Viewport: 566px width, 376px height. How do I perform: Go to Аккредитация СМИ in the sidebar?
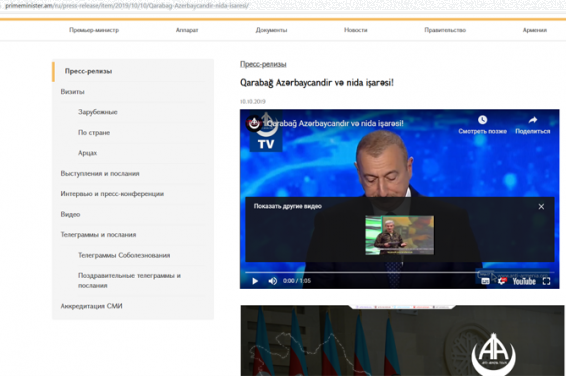pyautogui.click(x=91, y=306)
